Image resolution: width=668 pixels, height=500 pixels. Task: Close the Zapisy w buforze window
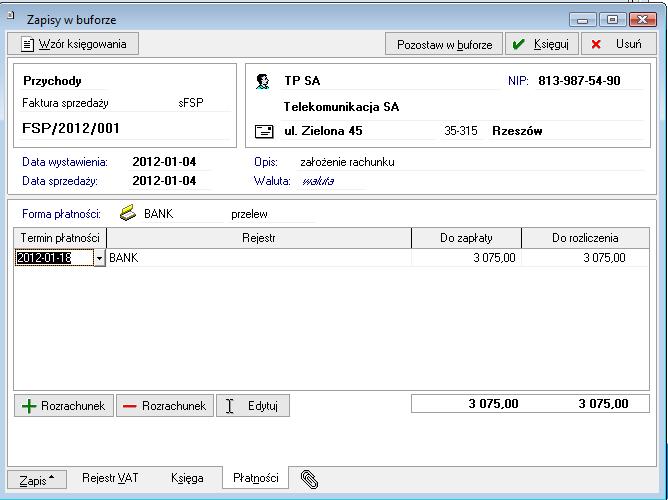[642, 20]
